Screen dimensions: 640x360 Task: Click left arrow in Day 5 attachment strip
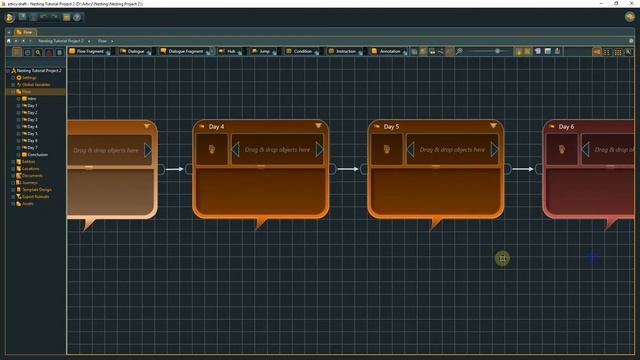(411, 149)
